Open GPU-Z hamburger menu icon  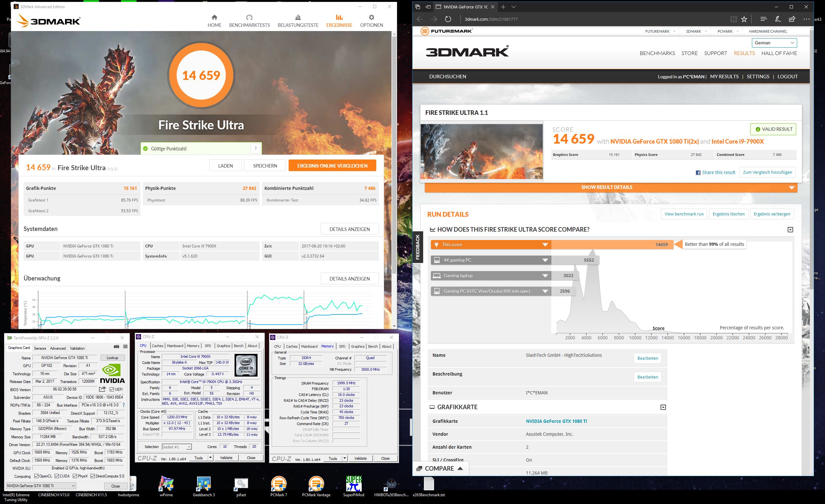coord(125,346)
